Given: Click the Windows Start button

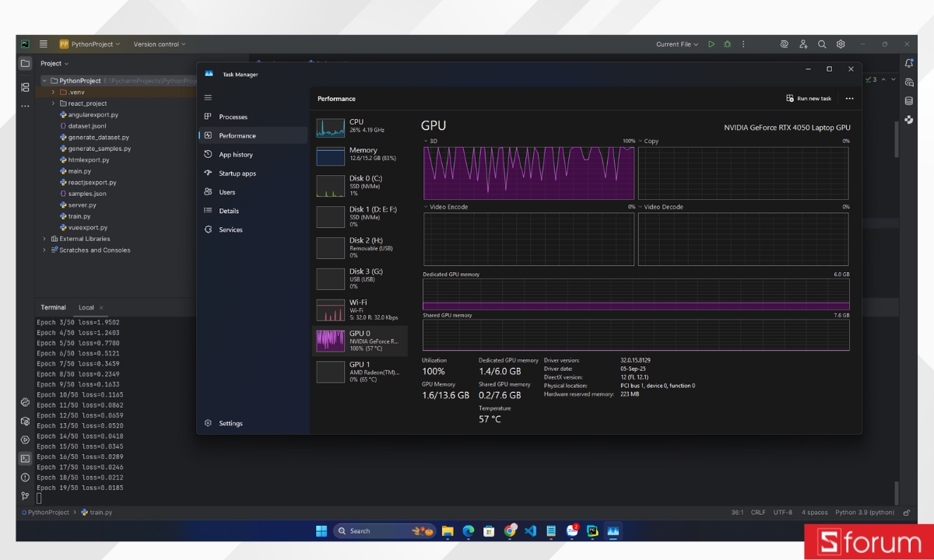Looking at the screenshot, I should tap(321, 531).
